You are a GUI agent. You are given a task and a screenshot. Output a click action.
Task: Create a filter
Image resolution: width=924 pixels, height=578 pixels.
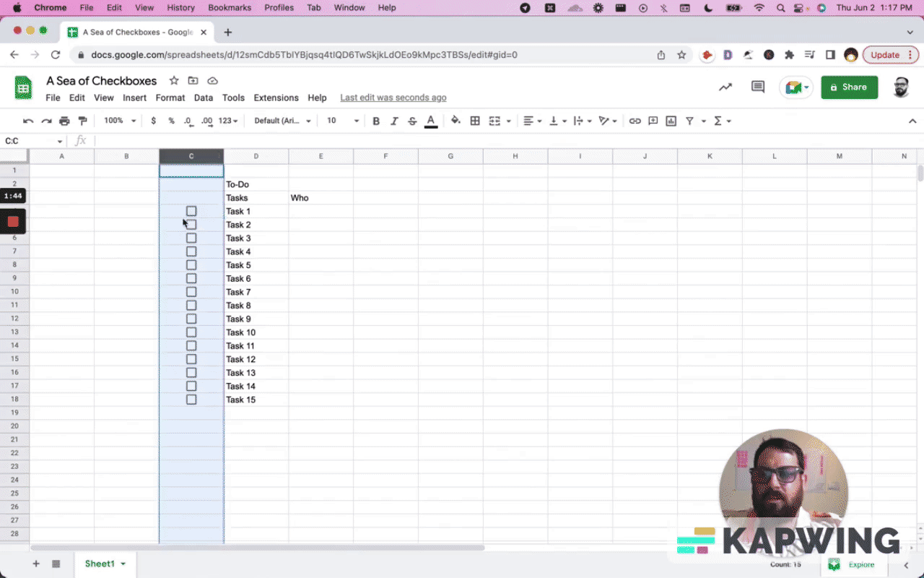pyautogui.click(x=690, y=121)
